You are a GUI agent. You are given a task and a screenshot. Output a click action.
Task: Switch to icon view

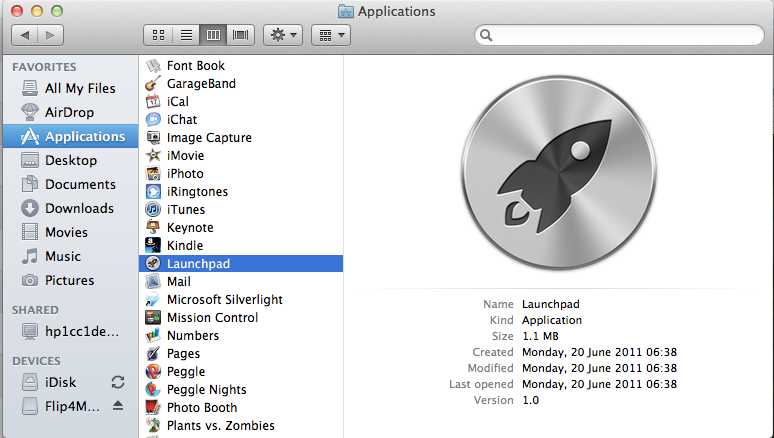158,35
